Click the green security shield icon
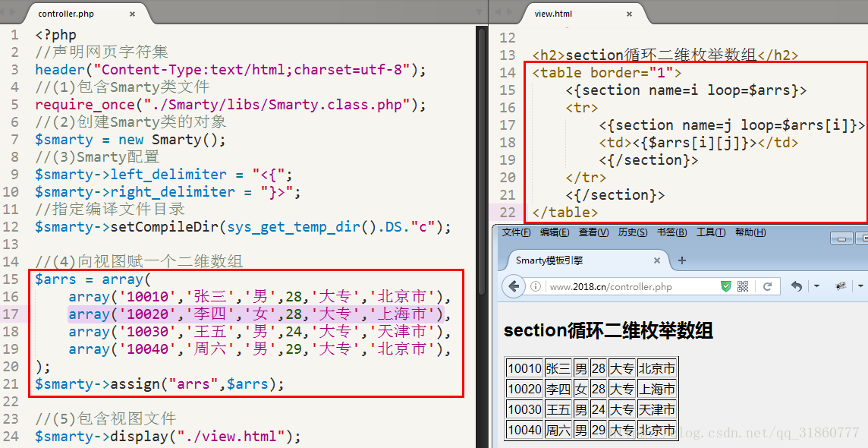 725,286
